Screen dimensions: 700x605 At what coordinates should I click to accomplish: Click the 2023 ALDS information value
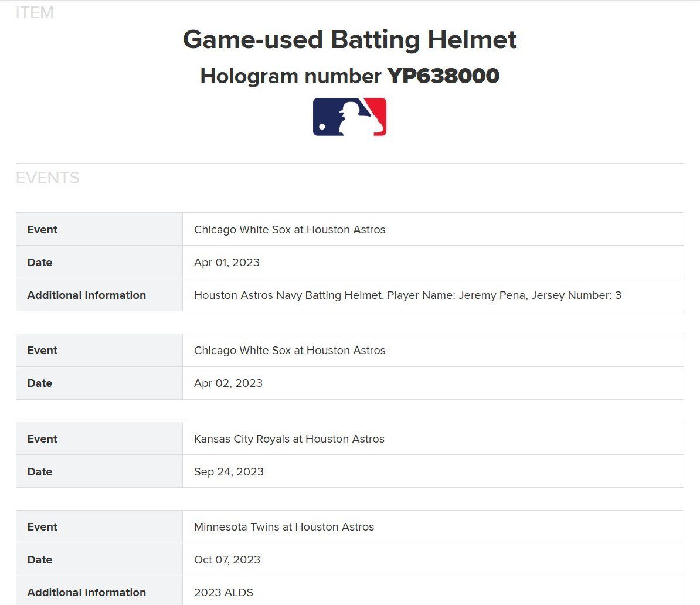coord(223,592)
